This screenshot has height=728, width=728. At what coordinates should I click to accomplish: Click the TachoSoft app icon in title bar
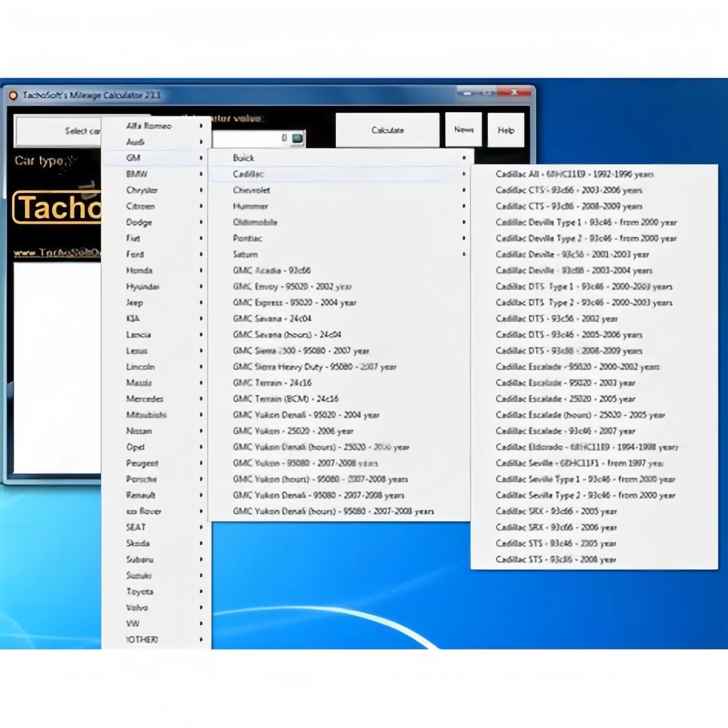[x=13, y=95]
